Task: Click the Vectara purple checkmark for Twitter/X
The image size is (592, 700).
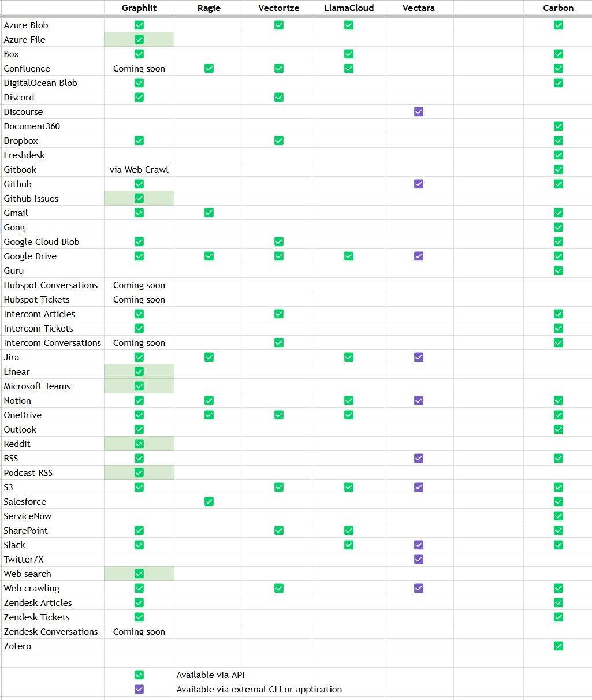Action: 419,560
